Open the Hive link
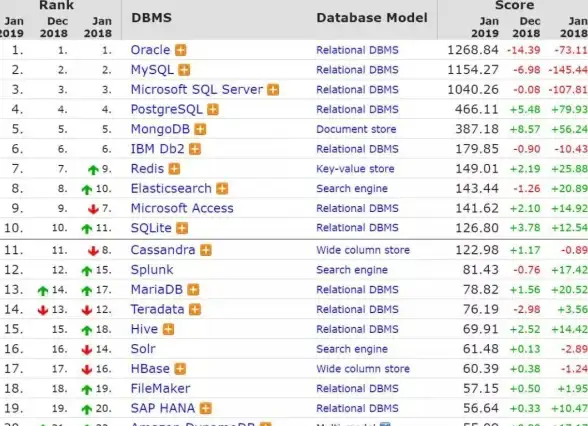 click(144, 329)
